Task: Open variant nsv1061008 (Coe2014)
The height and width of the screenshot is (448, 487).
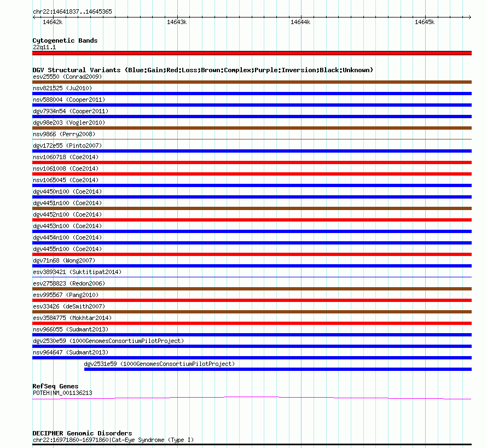Action: [x=66, y=168]
